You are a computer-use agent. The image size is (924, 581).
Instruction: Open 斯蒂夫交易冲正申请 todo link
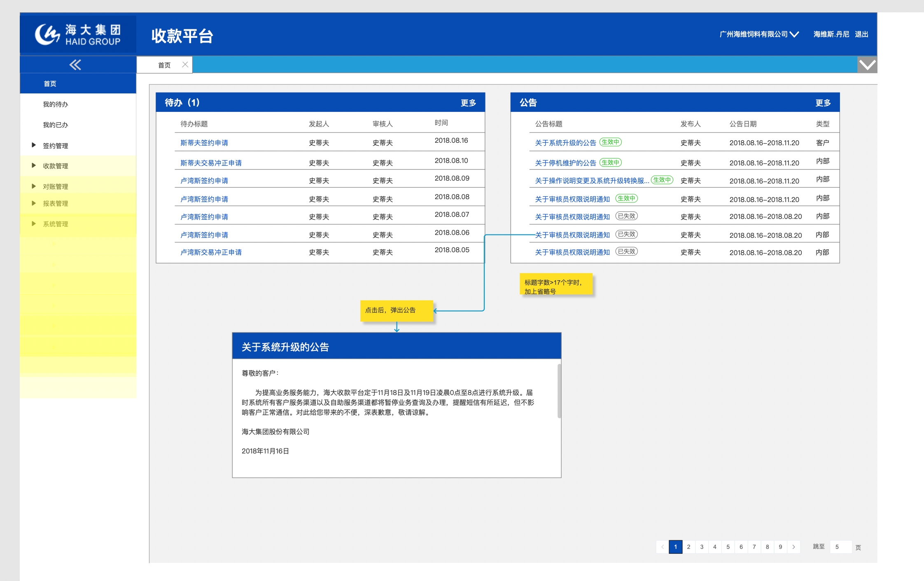click(211, 163)
